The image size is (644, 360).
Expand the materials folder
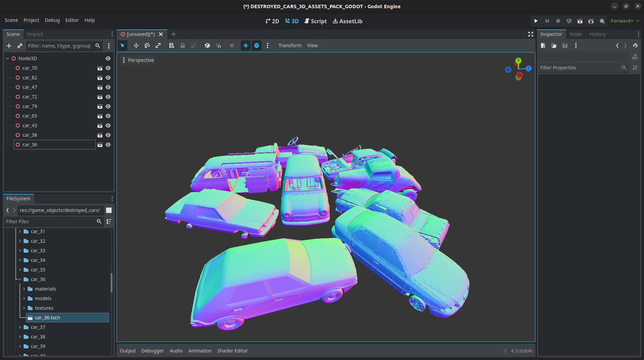24,289
